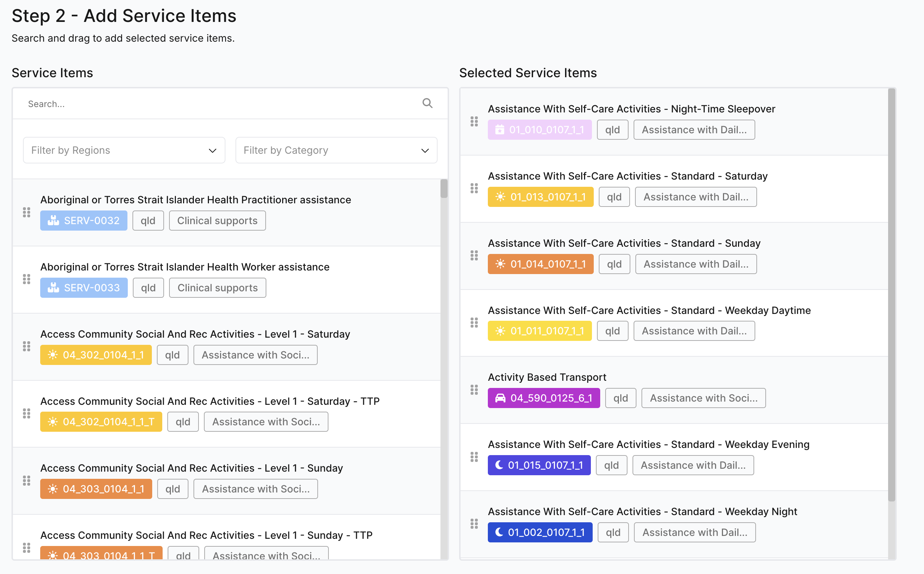Grab drag handle for Health Practitioner assistance row
The width and height of the screenshot is (924, 574).
pyautogui.click(x=27, y=213)
